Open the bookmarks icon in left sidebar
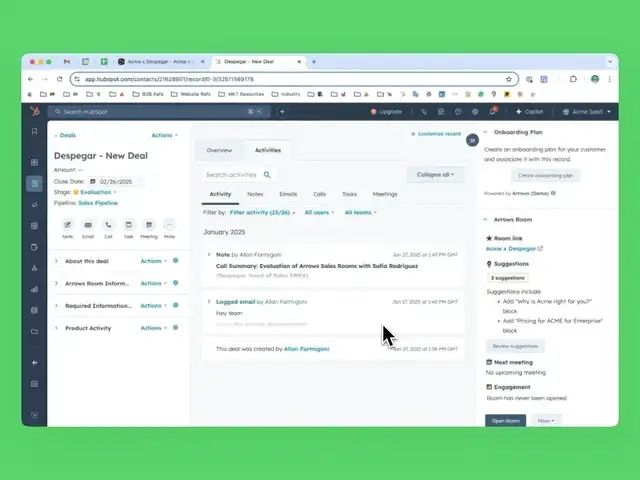This screenshot has height=480, width=640. coord(35,131)
